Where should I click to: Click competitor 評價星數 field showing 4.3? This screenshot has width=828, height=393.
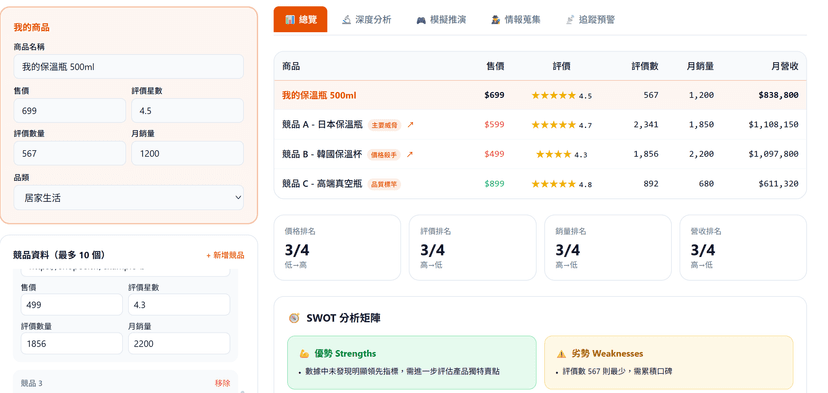(179, 305)
